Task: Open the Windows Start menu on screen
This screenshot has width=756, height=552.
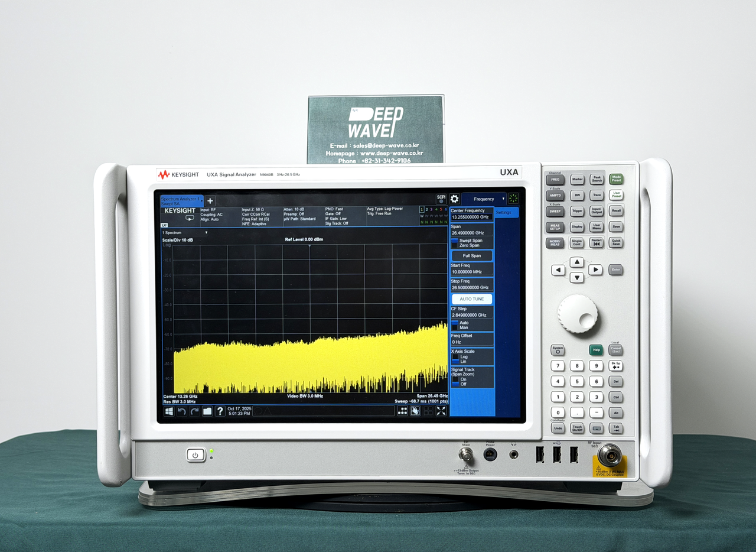Action: 169,411
